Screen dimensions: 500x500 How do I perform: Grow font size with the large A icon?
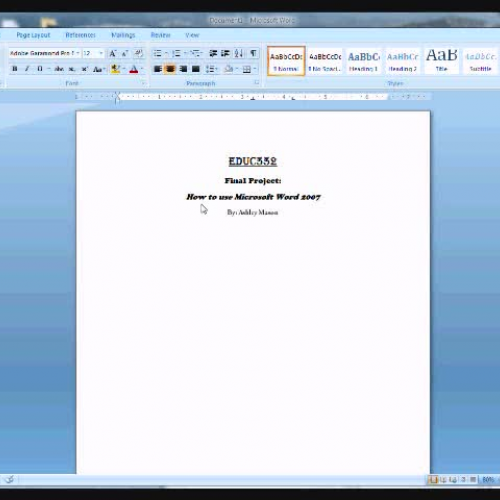click(113, 53)
